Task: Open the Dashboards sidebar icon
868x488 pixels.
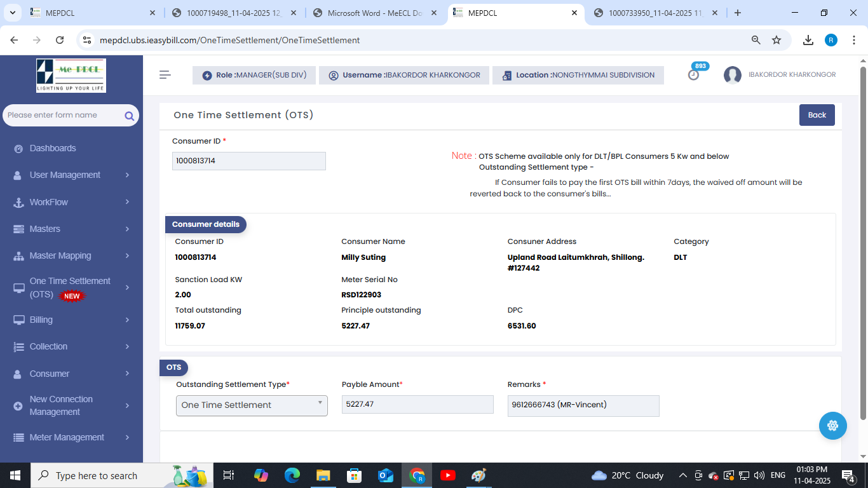Action: [18, 148]
